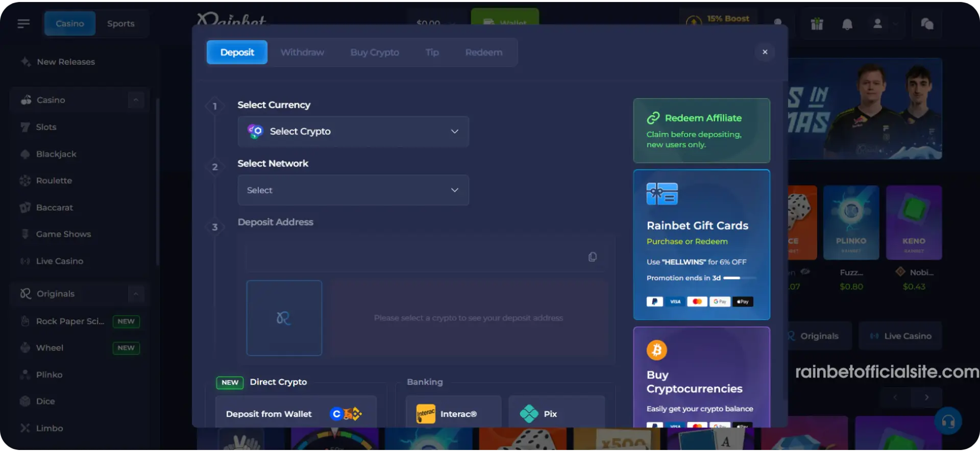Click the Blackjack sidebar icon

[25, 154]
